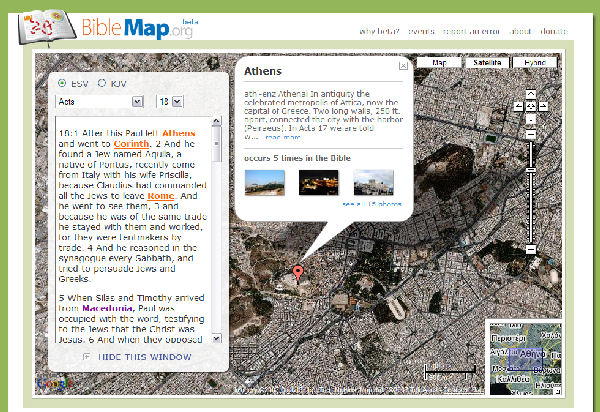Switch to the Hybrid view tab
The height and width of the screenshot is (412, 600).
point(535,62)
